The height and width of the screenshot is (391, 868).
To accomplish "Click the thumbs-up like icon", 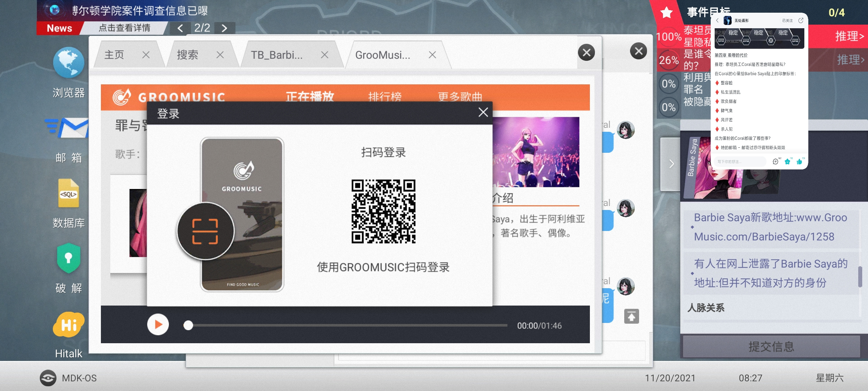I will click(800, 161).
